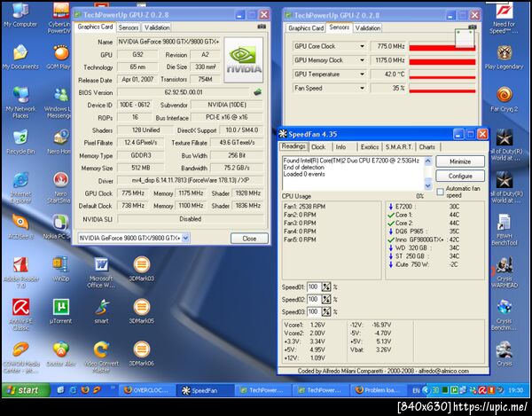The image size is (532, 416).
Task: Open the SpeedFan Clock tab
Action: click(318, 147)
